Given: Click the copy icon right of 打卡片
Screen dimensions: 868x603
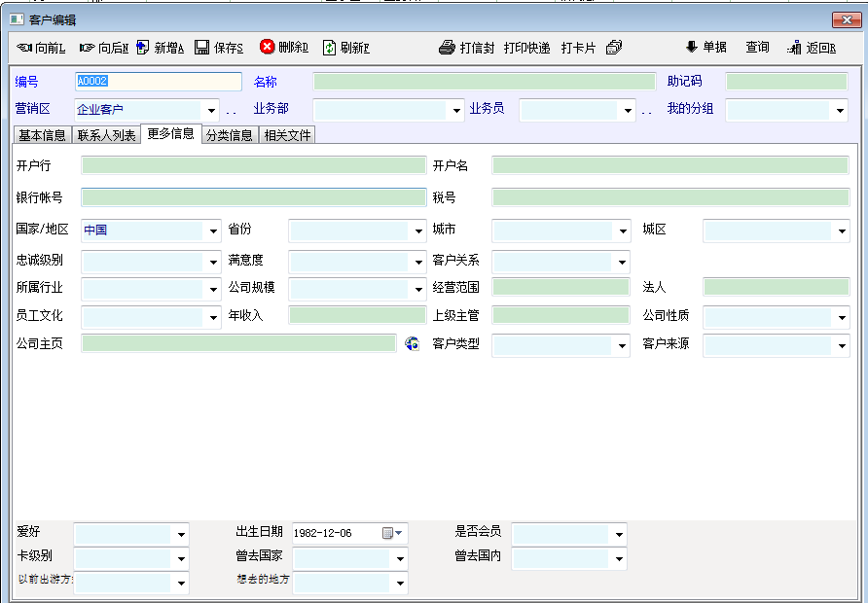Looking at the screenshot, I should pos(614,48).
